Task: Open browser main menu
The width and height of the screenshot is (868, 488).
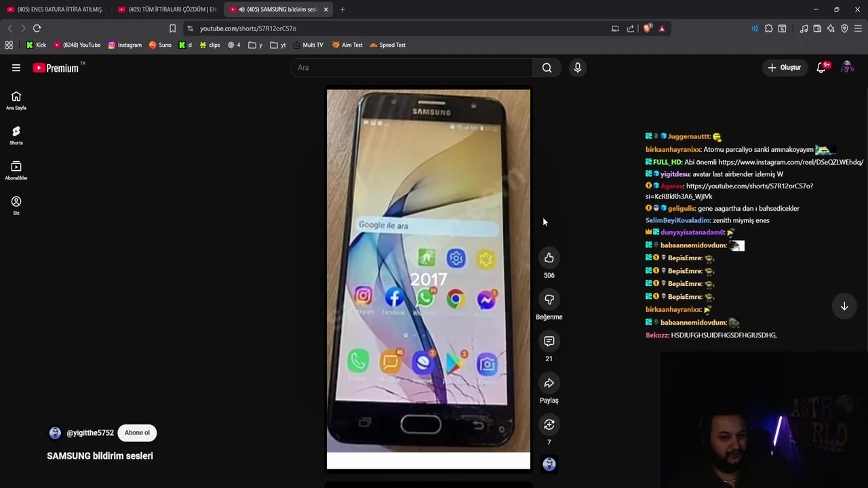Action: pos(858,28)
